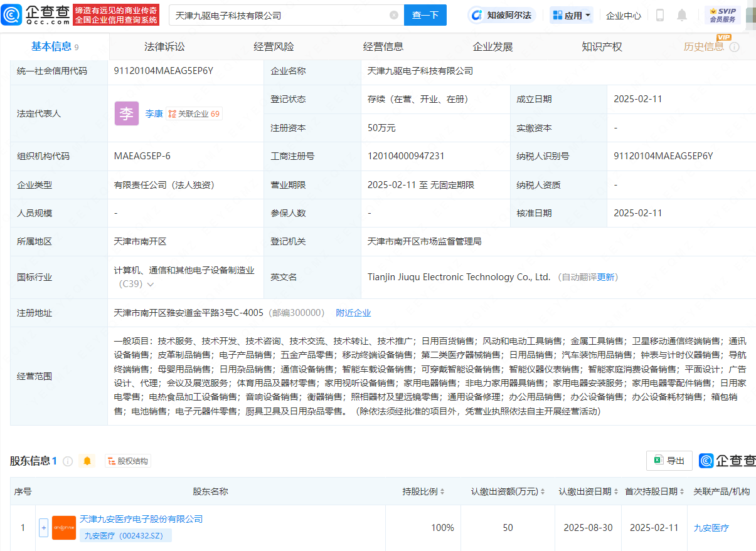
Task: Click credit code 91120104MAEAG5EP6Y under 统一社会信用代码
Action: (164, 71)
